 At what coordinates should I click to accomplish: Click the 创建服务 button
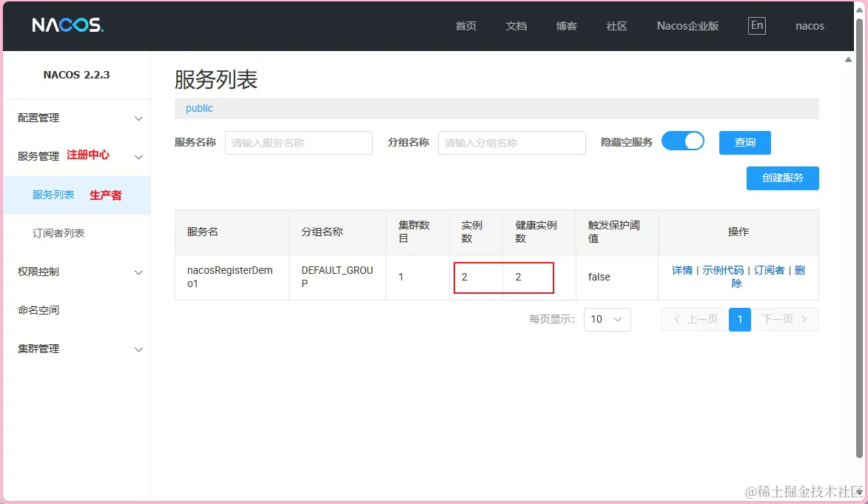pos(783,178)
